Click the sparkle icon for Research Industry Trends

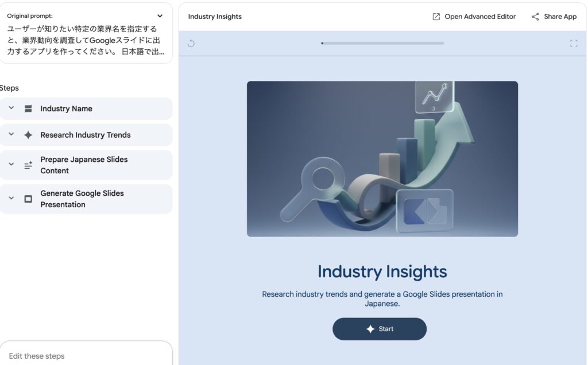tap(28, 135)
